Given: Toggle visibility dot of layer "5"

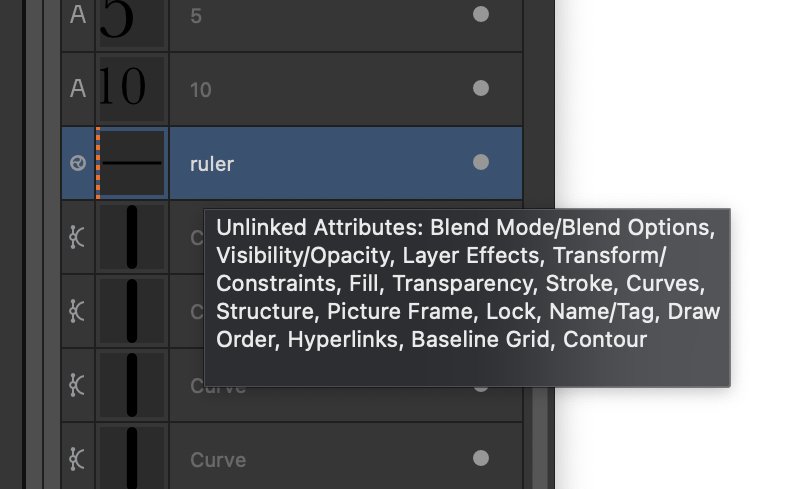Looking at the screenshot, I should click(x=481, y=14).
